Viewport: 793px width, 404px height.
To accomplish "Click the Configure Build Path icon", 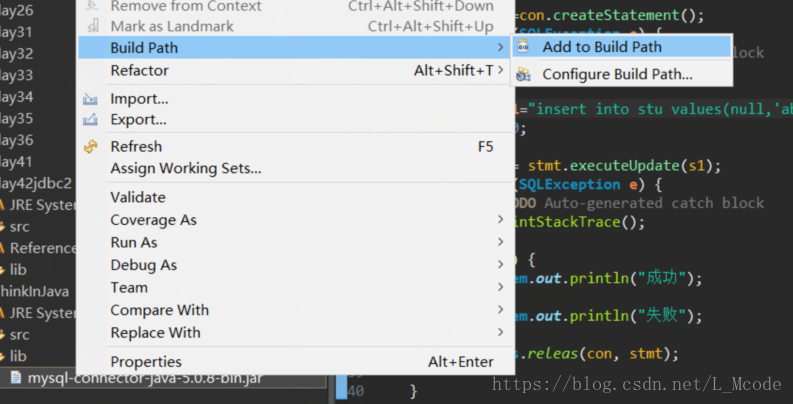I will click(523, 75).
